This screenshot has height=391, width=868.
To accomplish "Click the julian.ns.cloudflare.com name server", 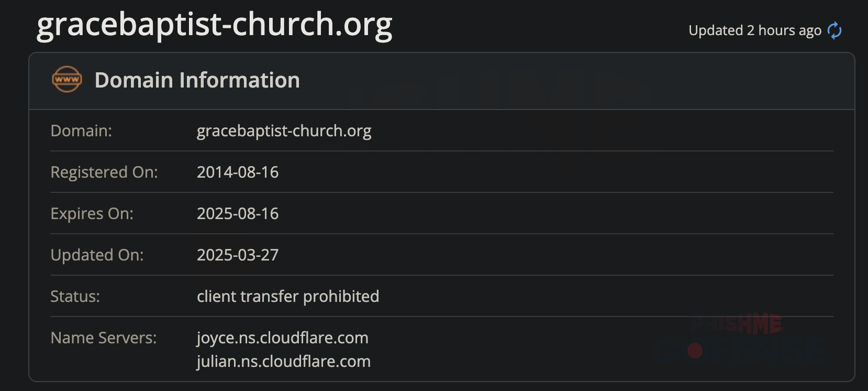I will (x=283, y=361).
